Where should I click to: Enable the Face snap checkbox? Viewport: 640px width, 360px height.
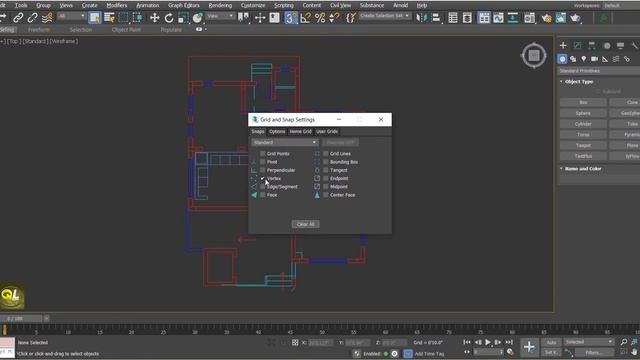(262, 195)
